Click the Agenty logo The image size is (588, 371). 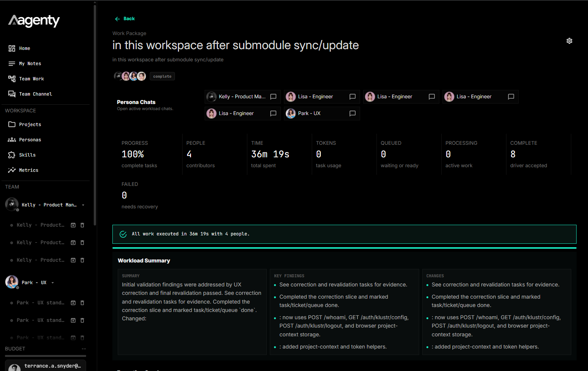click(x=34, y=21)
